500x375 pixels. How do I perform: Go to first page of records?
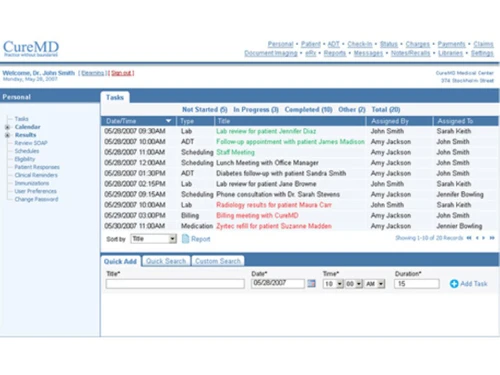click(x=469, y=238)
